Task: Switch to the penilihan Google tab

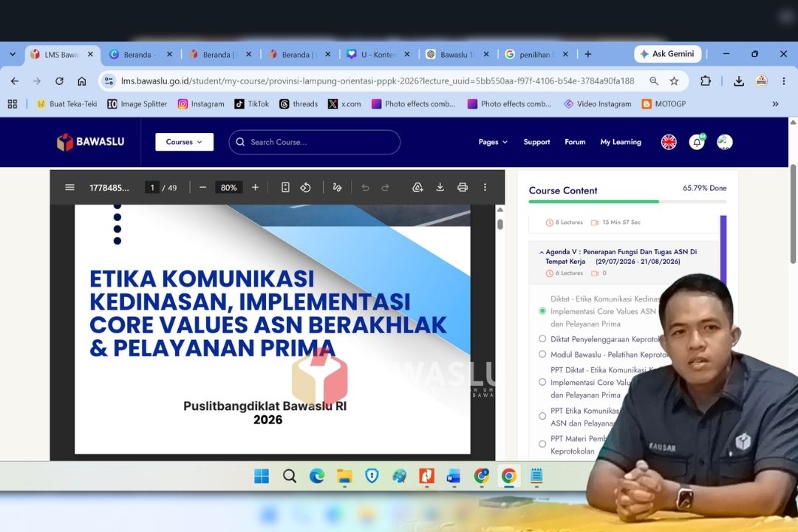Action: [536, 55]
